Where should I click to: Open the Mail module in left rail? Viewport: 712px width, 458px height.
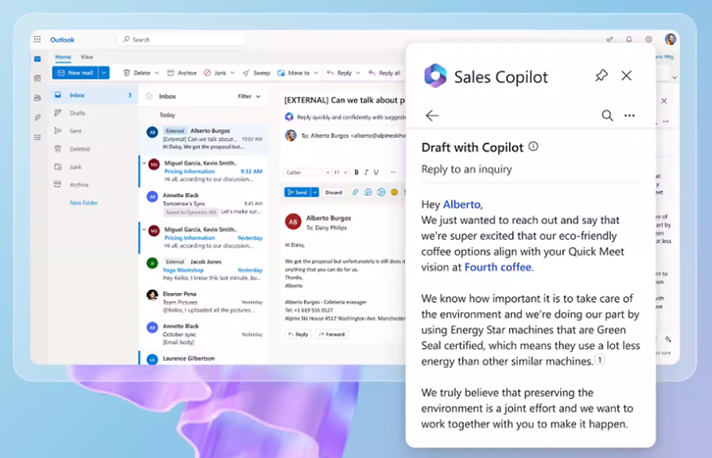(x=37, y=59)
